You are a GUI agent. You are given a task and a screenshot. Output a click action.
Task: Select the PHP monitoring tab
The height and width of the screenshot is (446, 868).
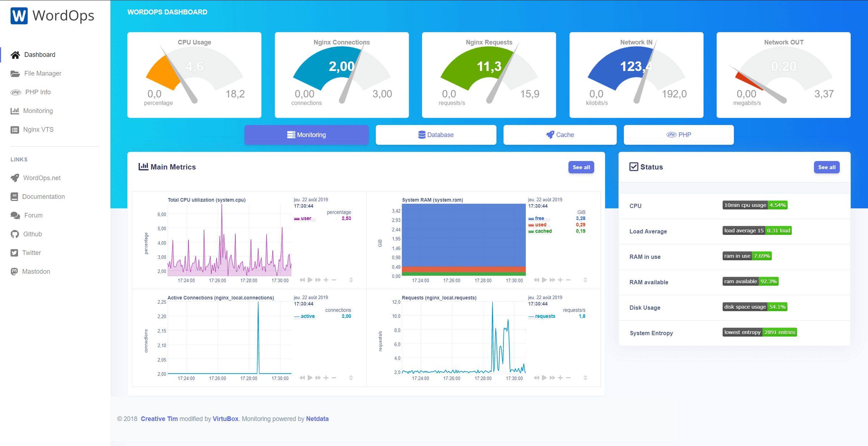[678, 134]
